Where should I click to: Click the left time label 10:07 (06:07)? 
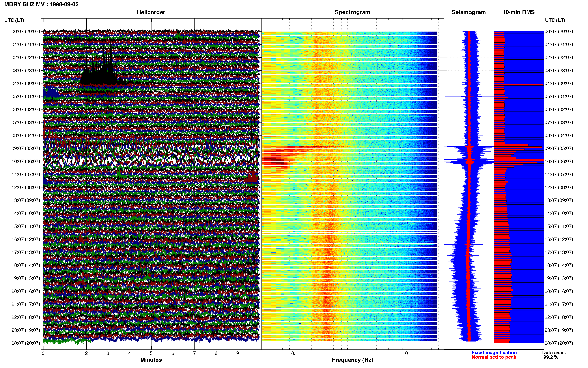tap(26, 161)
